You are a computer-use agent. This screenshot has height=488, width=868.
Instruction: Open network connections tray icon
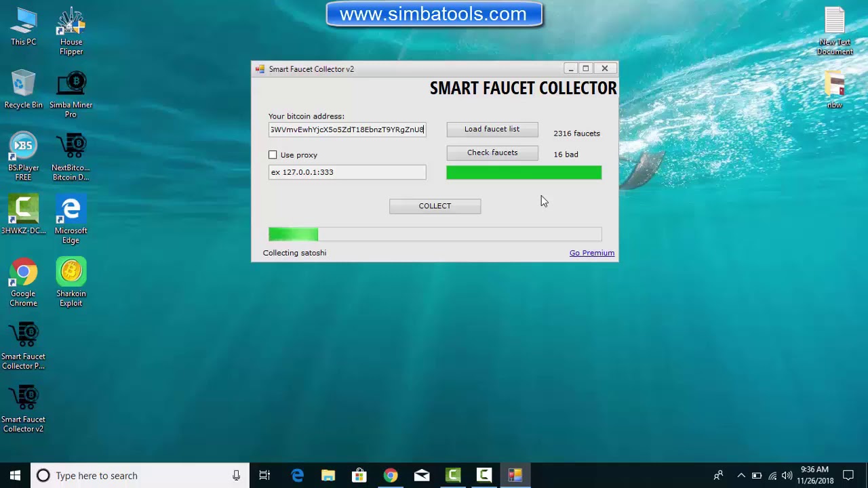pos(772,476)
